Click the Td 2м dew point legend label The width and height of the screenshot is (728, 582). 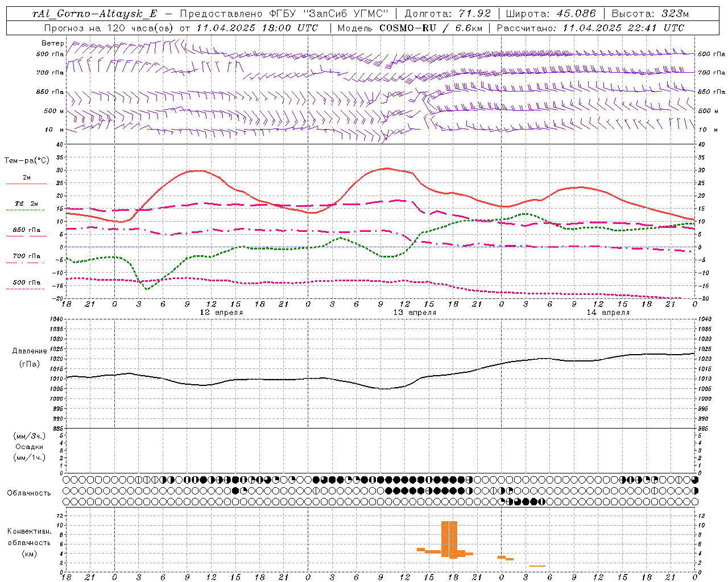(x=27, y=203)
